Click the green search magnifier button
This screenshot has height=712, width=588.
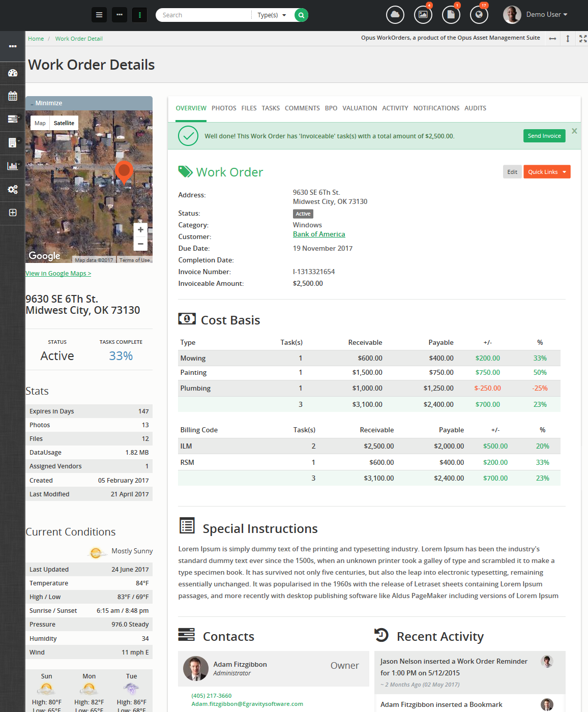pos(301,15)
